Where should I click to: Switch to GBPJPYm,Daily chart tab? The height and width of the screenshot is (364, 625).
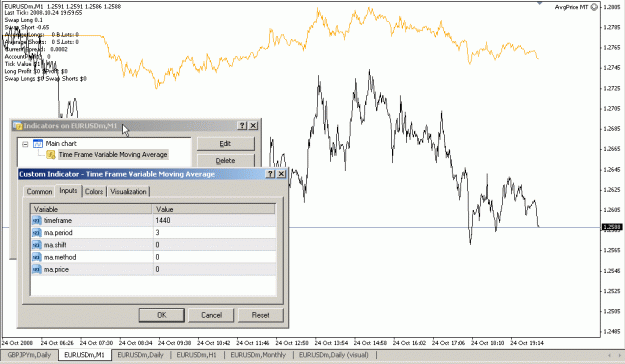click(x=29, y=355)
